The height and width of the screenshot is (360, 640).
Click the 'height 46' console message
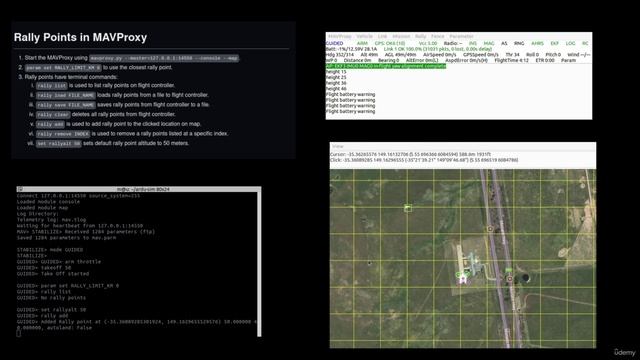click(336, 89)
